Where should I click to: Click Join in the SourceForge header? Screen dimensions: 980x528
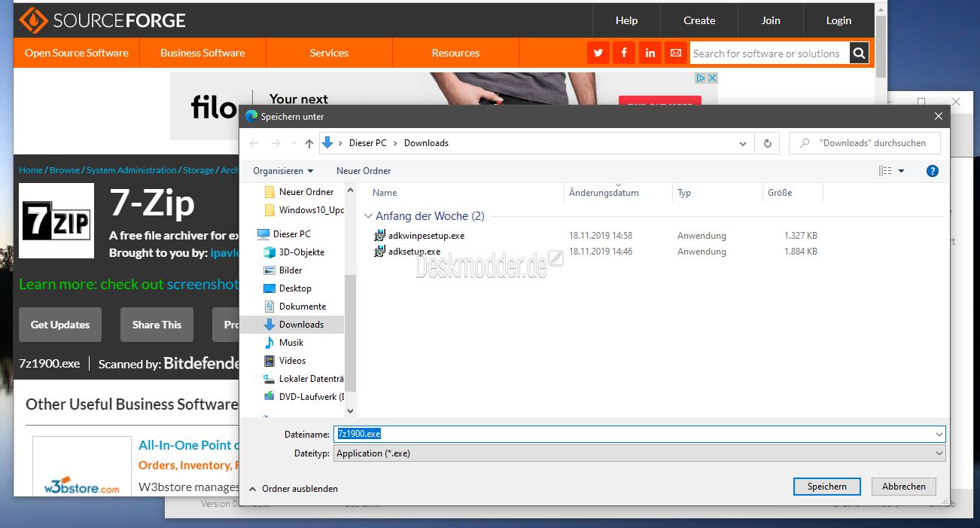click(771, 20)
